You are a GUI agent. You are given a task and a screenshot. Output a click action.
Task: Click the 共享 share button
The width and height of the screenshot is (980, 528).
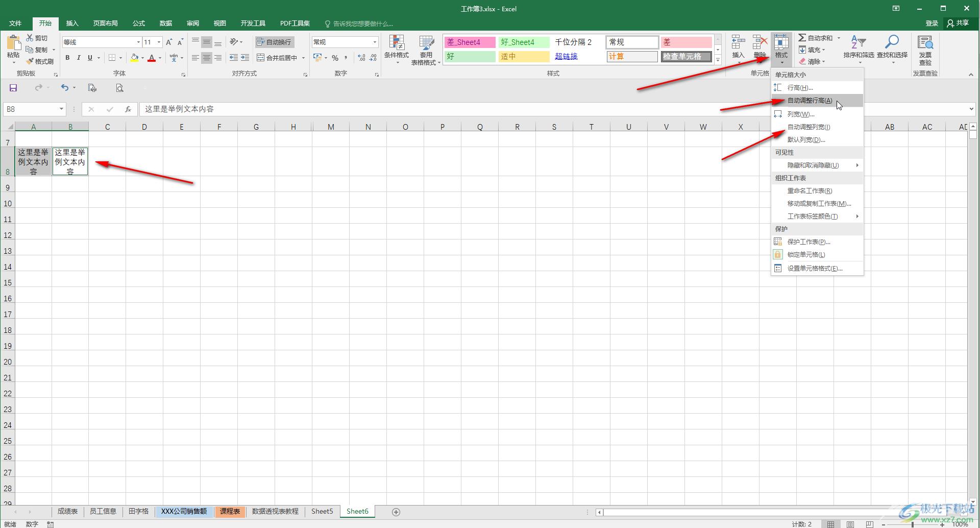[958, 23]
